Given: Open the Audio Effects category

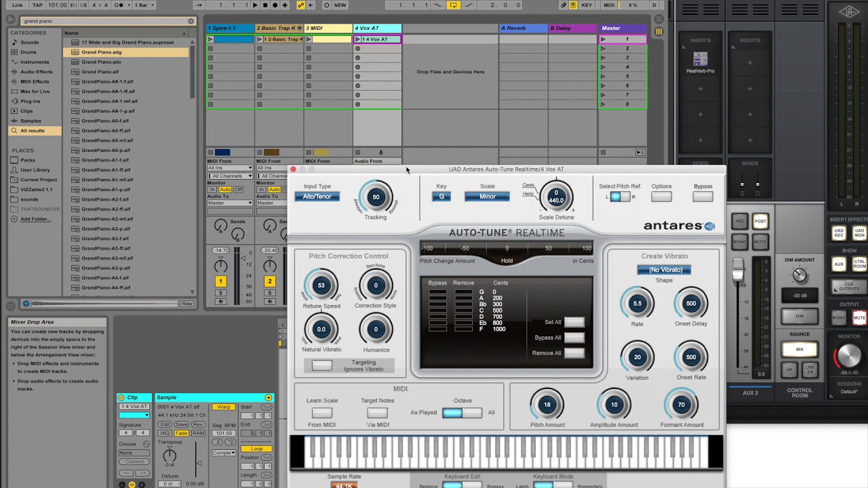Looking at the screenshot, I should (36, 72).
